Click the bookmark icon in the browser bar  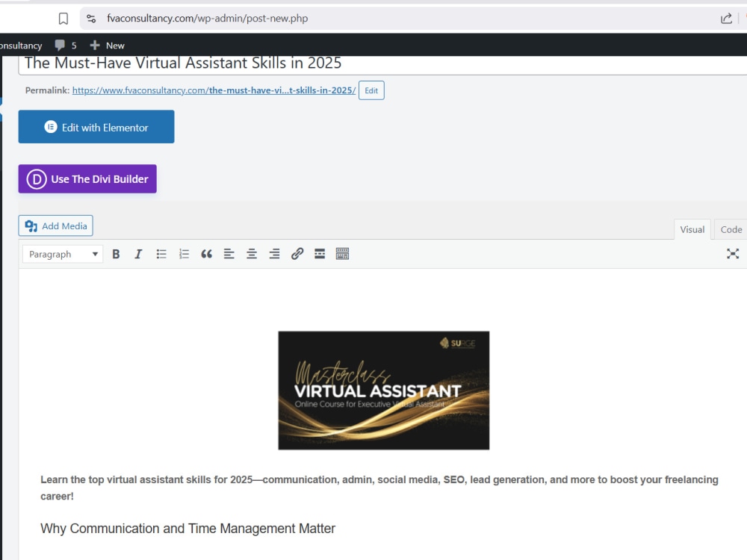click(63, 19)
